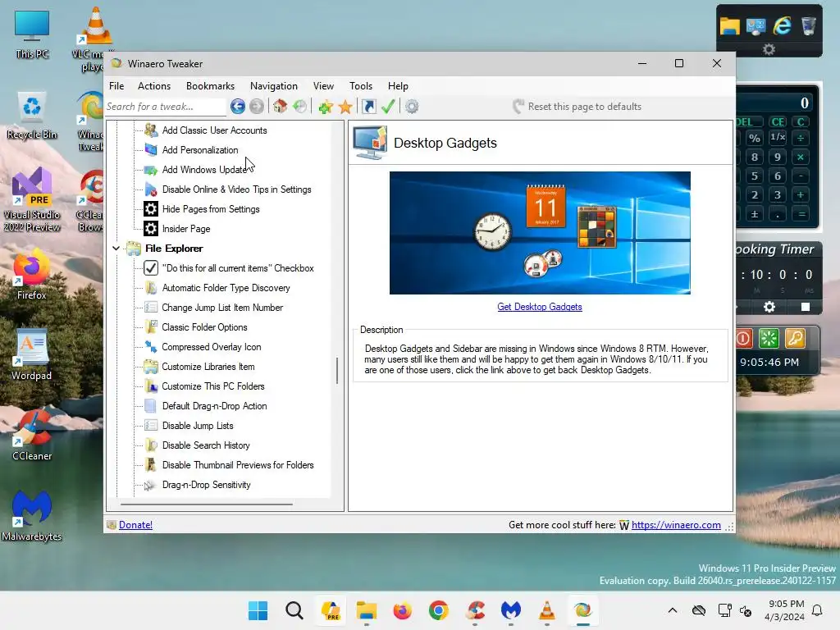Select the Recycle Bin desktop icon
840x630 pixels.
(x=32, y=116)
